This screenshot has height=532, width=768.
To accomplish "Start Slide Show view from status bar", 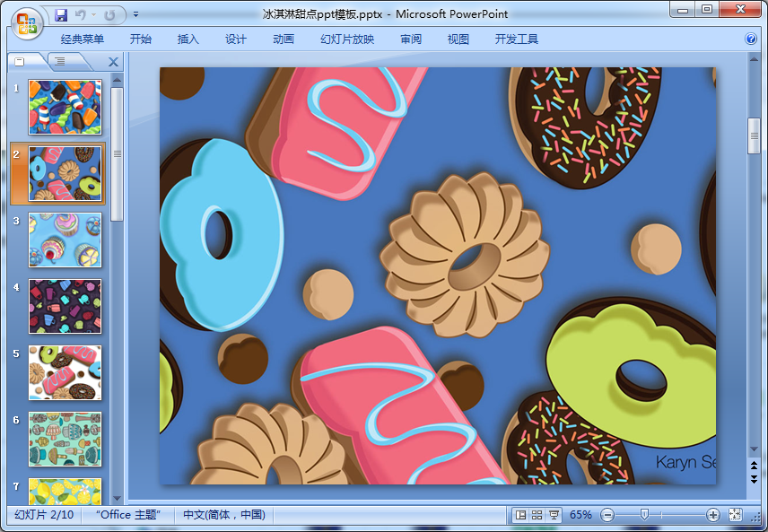I will point(554,515).
